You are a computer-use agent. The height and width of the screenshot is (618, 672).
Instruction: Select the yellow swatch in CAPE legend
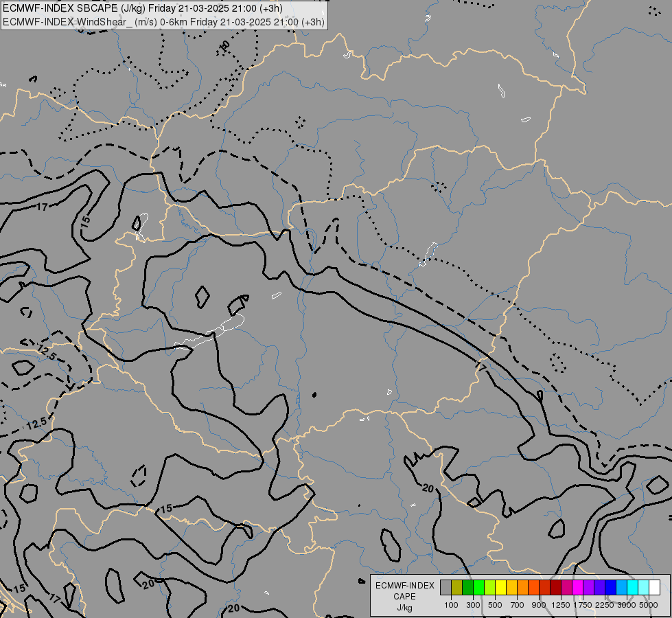tap(500, 587)
